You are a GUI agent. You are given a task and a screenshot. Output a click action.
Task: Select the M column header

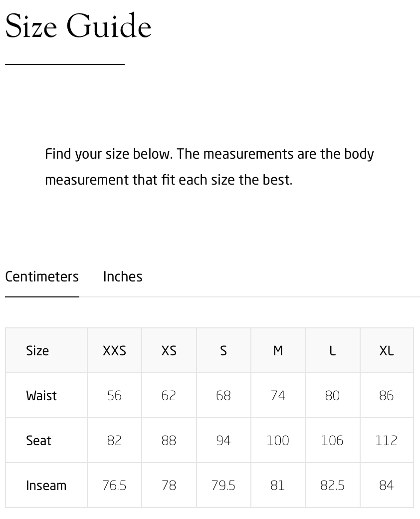tap(278, 351)
